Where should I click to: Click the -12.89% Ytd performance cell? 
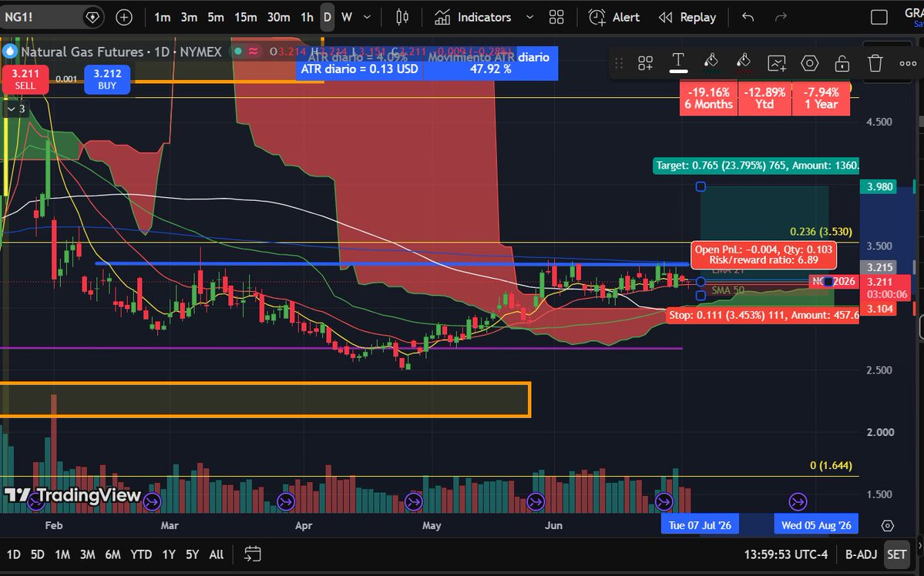[x=764, y=99]
